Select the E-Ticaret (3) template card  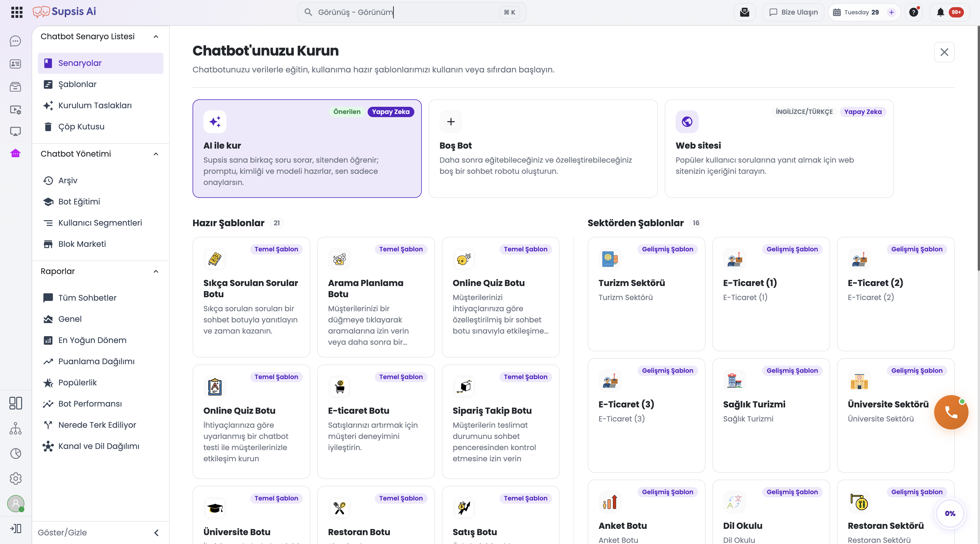coord(646,415)
